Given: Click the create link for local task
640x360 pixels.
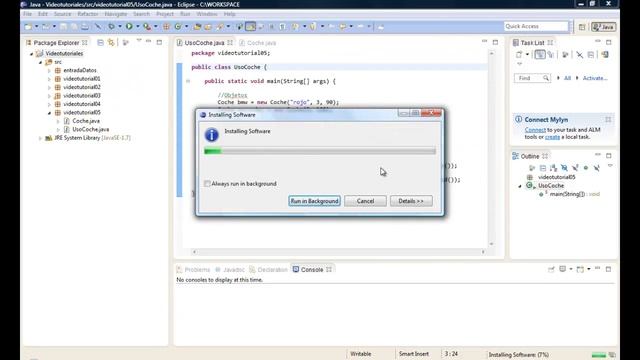Looking at the screenshot, I should [x=552, y=137].
